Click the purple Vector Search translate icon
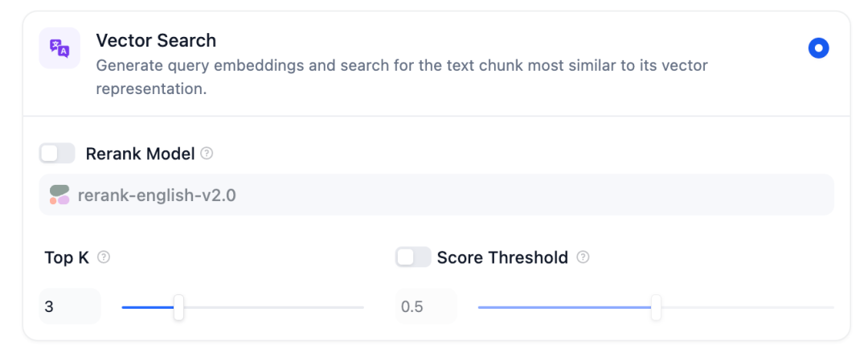This screenshot has width=868, height=349. click(59, 48)
